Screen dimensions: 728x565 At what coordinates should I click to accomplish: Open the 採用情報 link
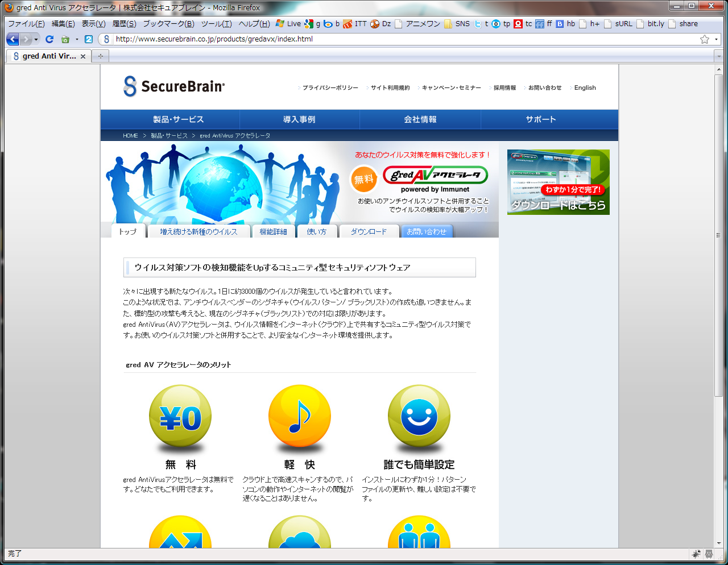pyautogui.click(x=504, y=88)
